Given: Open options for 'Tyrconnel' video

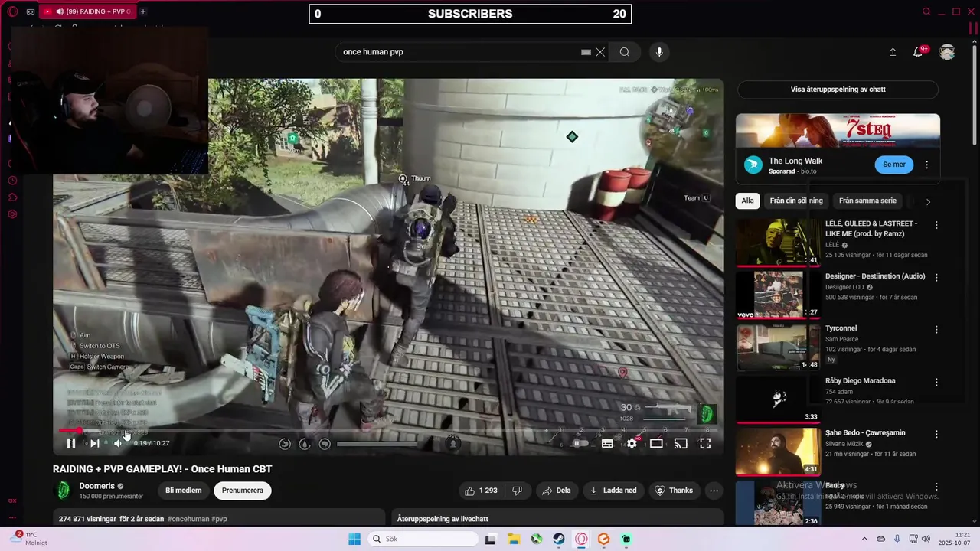Looking at the screenshot, I should click(x=936, y=329).
